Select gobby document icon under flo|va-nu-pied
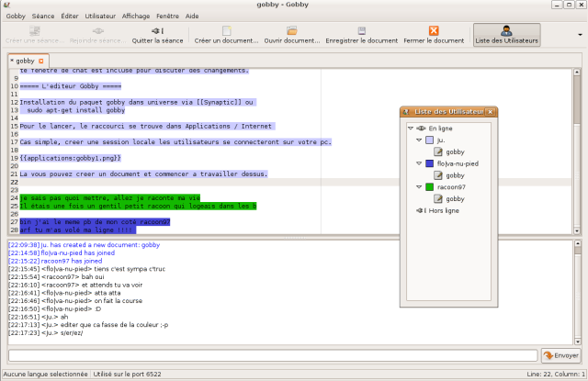 click(438, 175)
